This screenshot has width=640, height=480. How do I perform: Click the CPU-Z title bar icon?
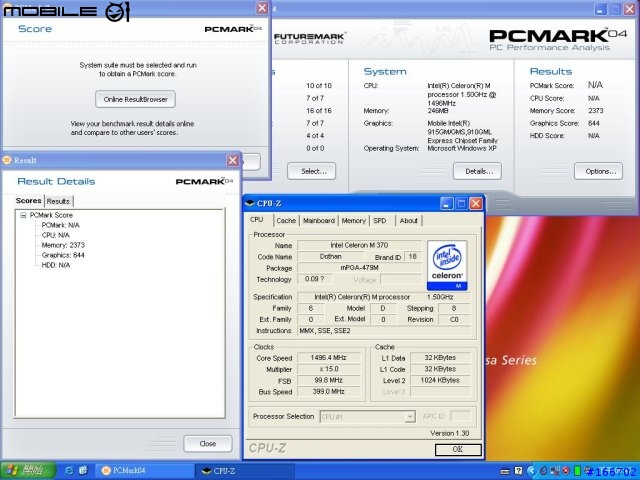pyautogui.click(x=251, y=203)
